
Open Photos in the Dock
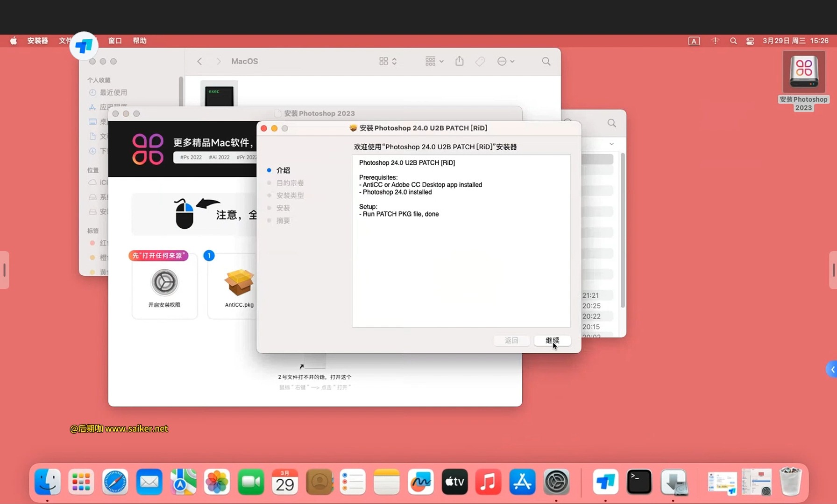click(217, 482)
